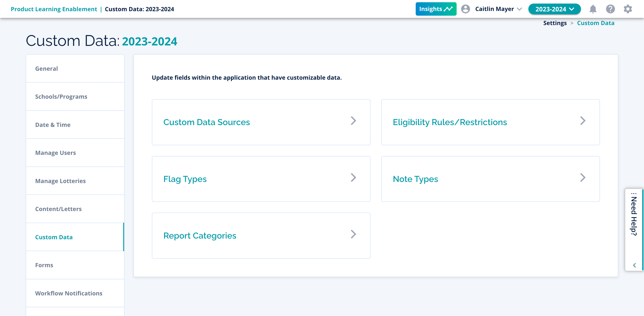Image resolution: width=644 pixels, height=316 pixels.
Task: Open the Workflow Notifications sidebar tab
Action: point(68,293)
